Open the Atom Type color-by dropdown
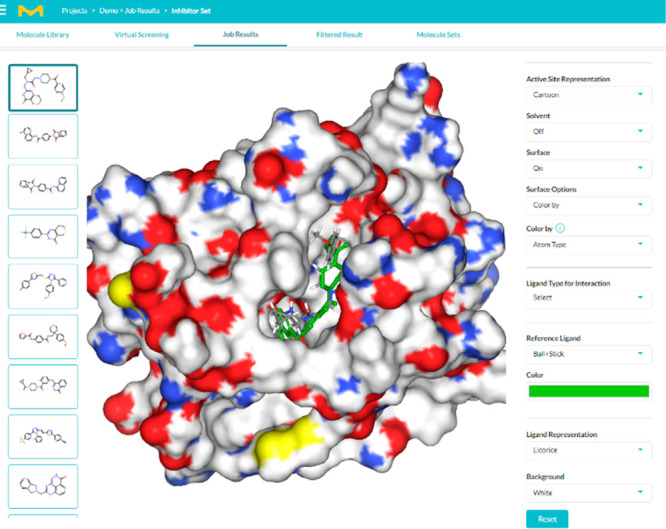The image size is (666, 529). click(589, 244)
